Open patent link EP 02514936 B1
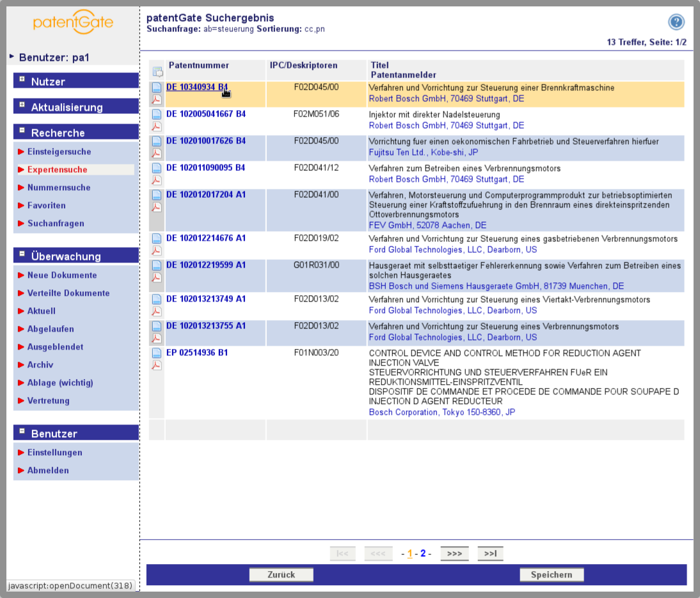The width and height of the screenshot is (700, 598). click(x=197, y=352)
